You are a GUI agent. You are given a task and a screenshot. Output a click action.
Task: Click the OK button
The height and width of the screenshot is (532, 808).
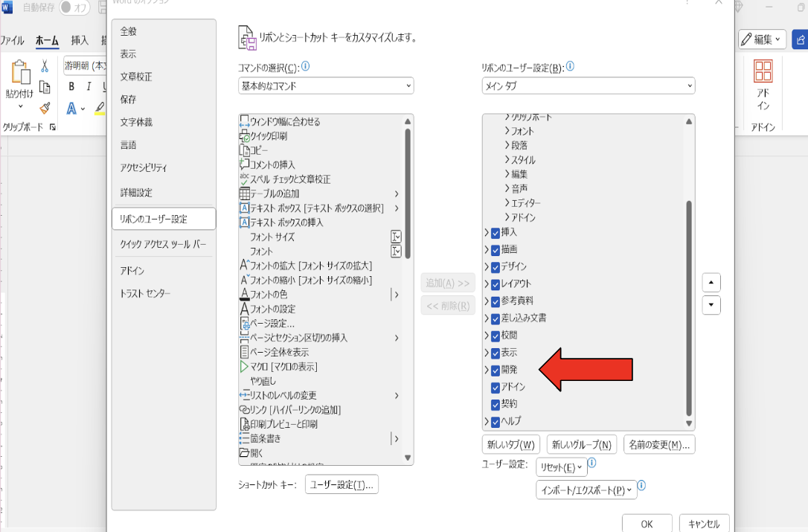pos(647,523)
